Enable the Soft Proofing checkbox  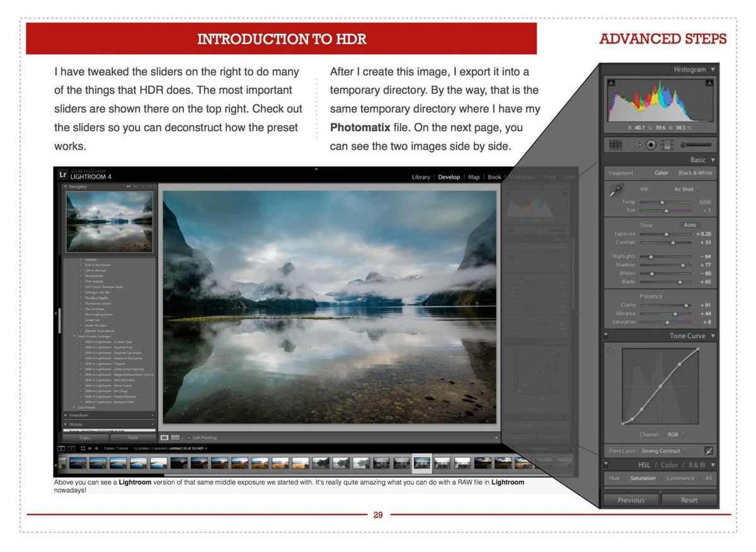[x=189, y=437]
